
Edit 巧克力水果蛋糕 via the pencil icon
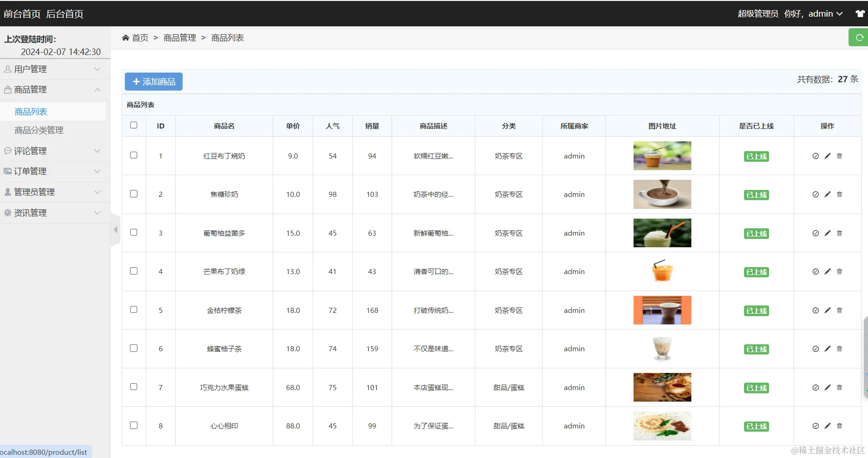(x=827, y=388)
